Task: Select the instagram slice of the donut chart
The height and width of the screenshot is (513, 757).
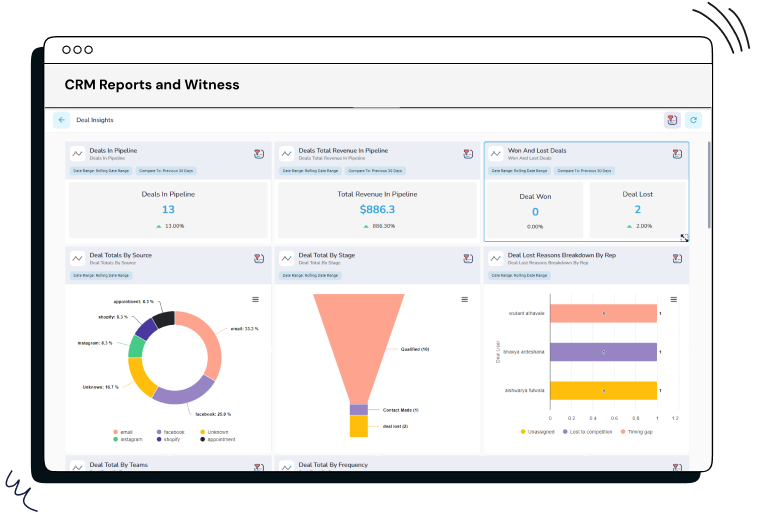Action: point(137,347)
